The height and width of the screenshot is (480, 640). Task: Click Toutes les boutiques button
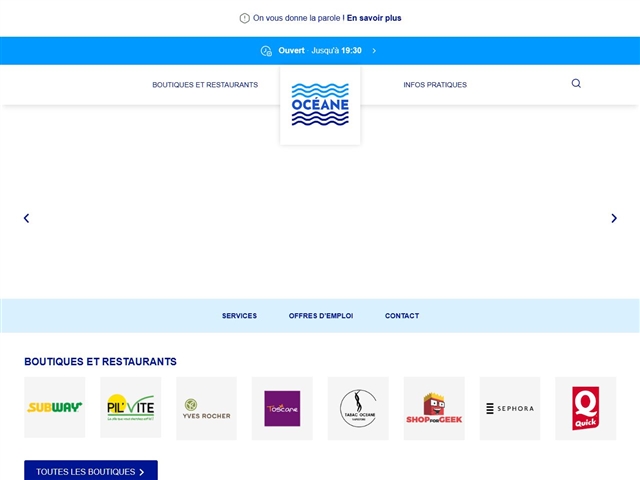[x=91, y=471]
